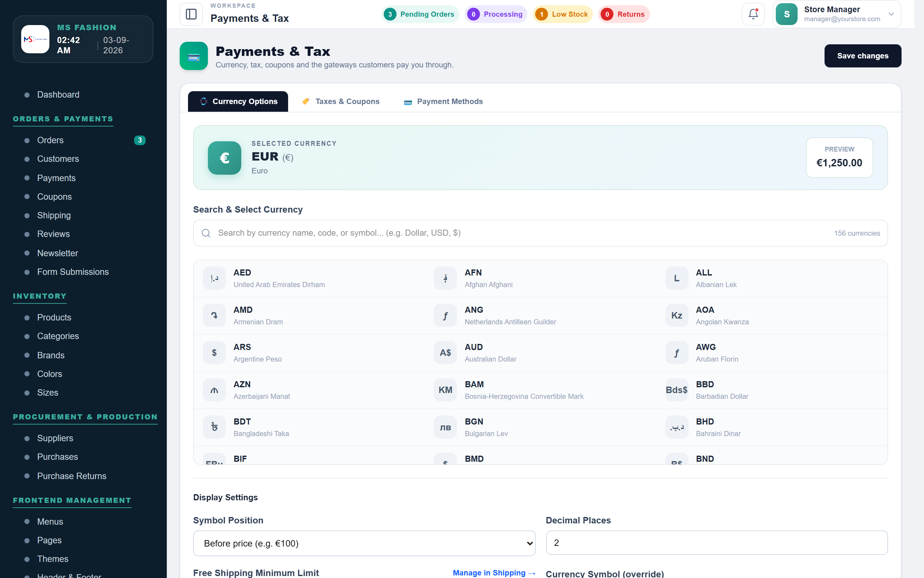The height and width of the screenshot is (578, 924).
Task: Choose the Argentine Peso currency row
Action: [x=309, y=353]
